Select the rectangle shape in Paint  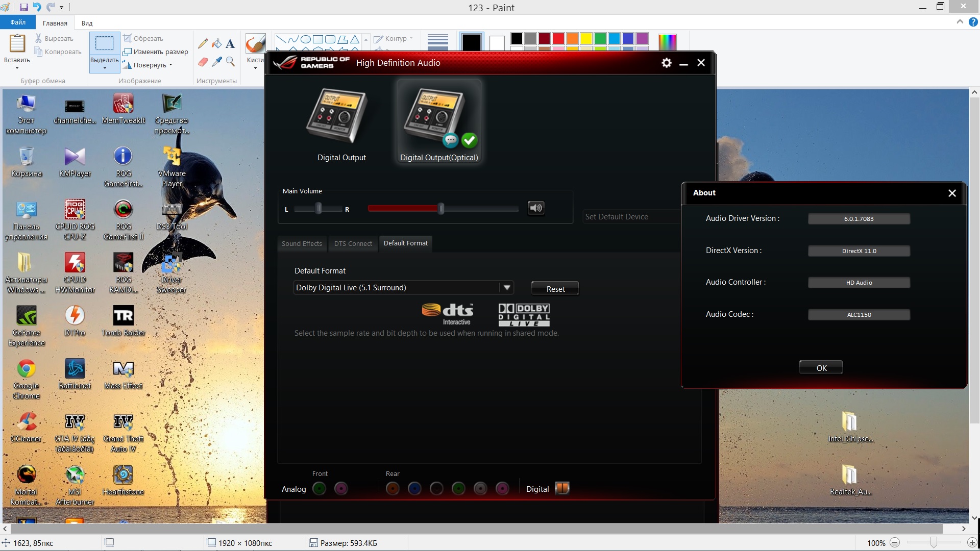click(x=317, y=39)
